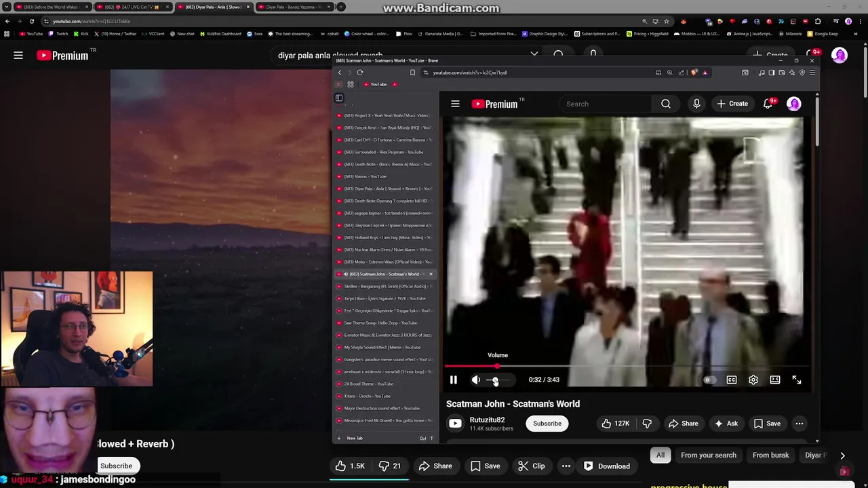Toggle closed captions in the Scatman player
Image resolution: width=868 pixels, height=488 pixels.
[732, 380]
